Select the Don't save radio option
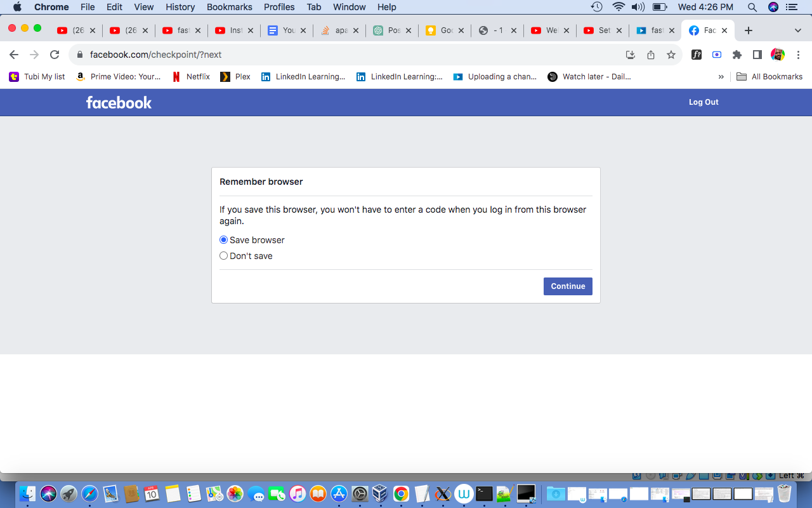The image size is (812, 508). (223, 256)
